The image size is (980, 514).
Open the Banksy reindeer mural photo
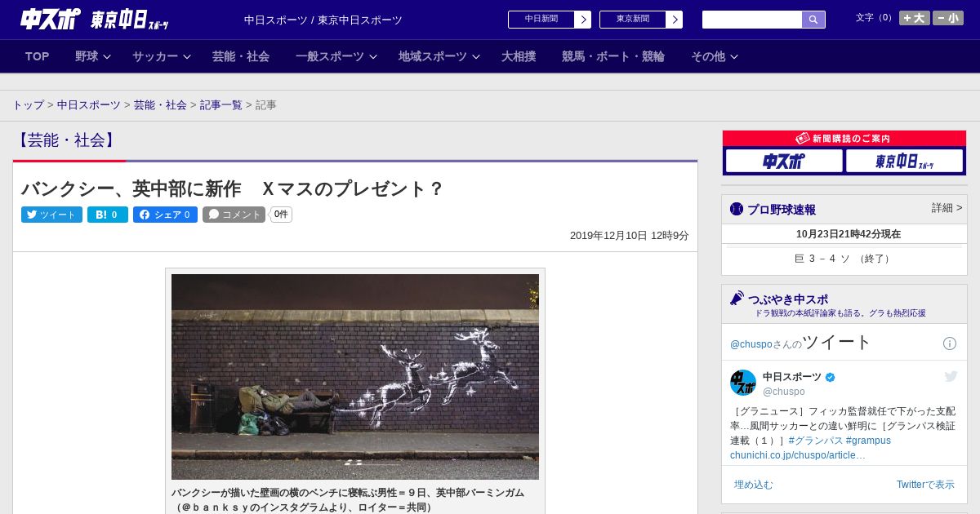pos(355,377)
